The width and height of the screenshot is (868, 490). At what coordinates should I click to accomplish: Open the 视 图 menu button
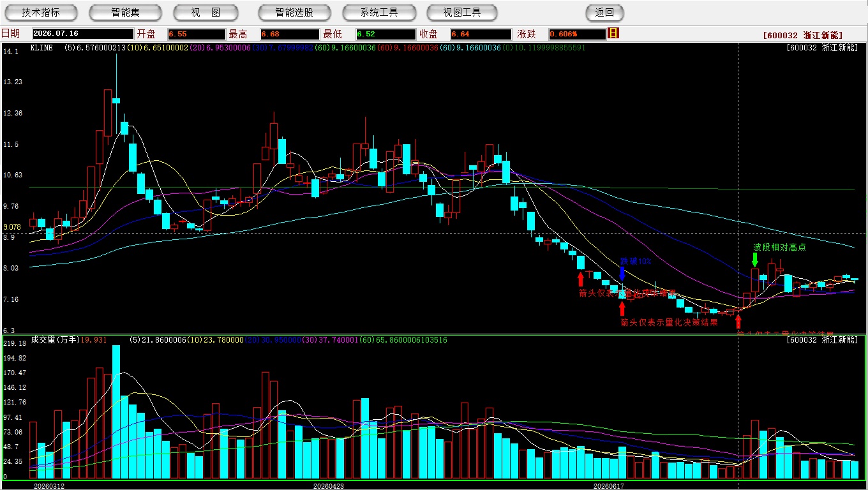(x=205, y=12)
